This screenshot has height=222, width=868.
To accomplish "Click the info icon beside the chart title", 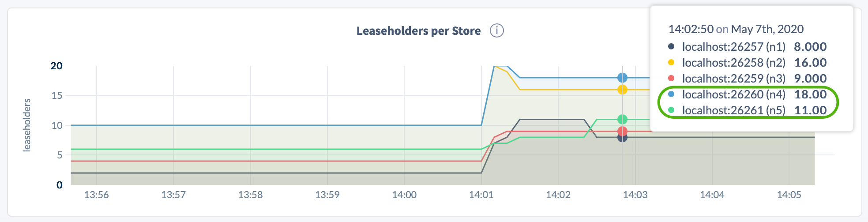I will (497, 31).
